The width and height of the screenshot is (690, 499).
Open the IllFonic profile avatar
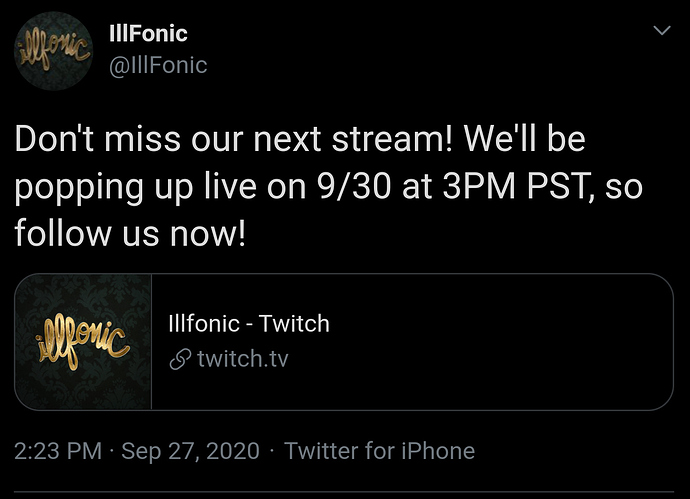click(53, 51)
